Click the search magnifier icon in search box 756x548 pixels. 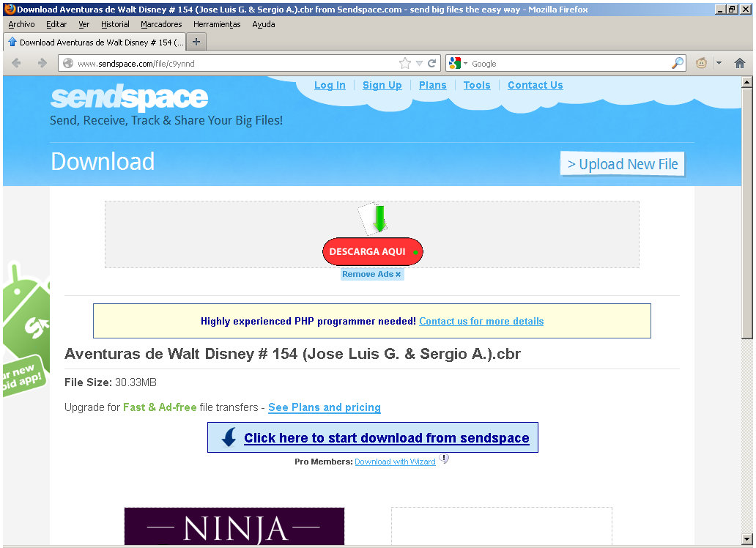pos(678,64)
